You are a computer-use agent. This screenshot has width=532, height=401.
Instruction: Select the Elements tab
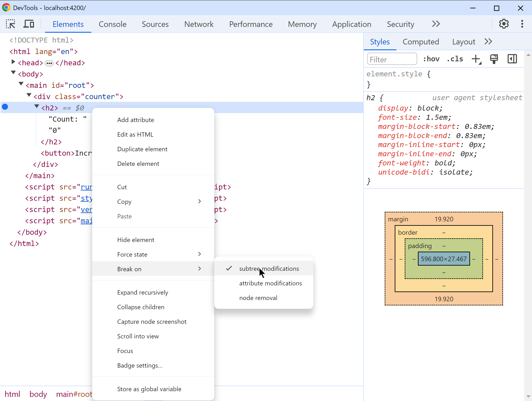coord(68,24)
